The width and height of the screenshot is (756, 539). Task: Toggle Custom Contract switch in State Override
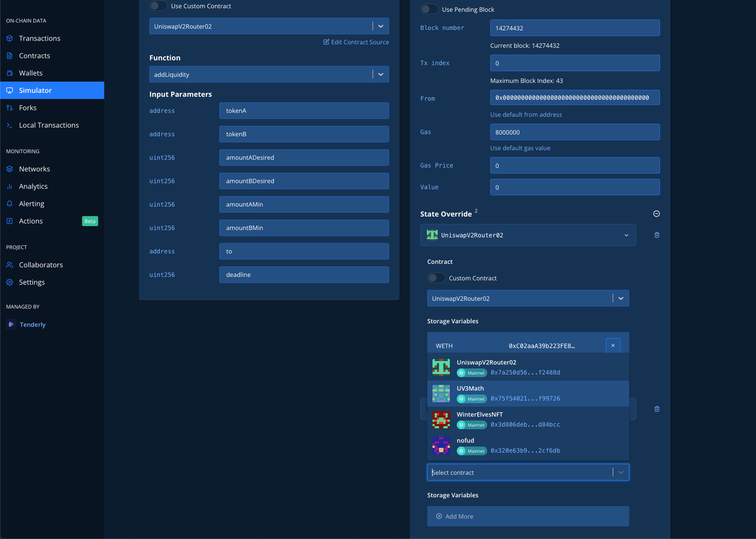tap(436, 278)
